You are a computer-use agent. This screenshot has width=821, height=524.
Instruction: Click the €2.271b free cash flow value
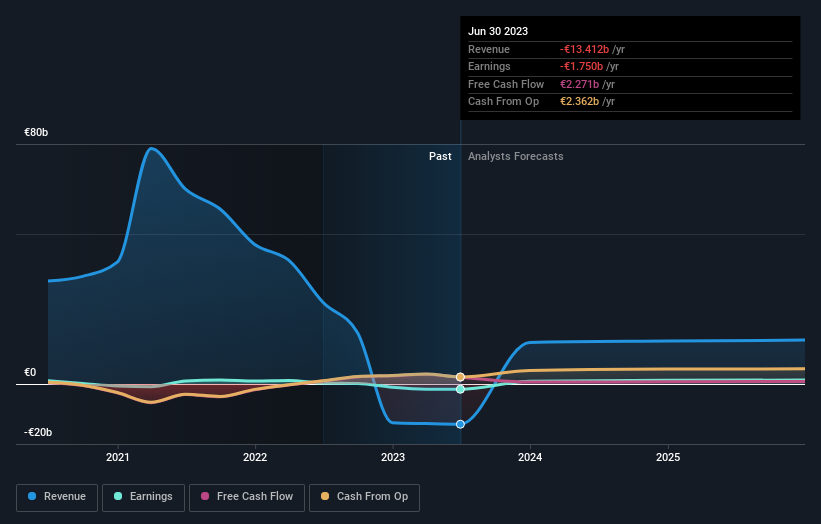point(579,84)
